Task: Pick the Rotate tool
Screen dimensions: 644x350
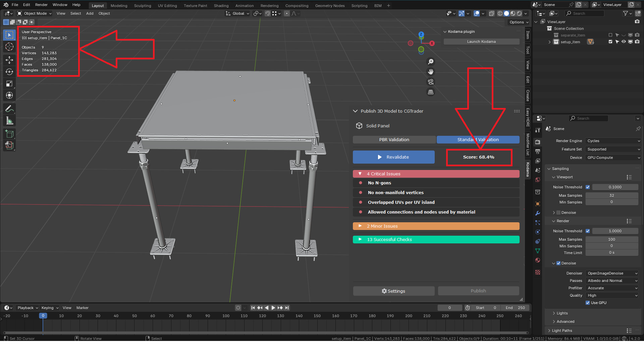Action: pyautogui.click(x=9, y=72)
